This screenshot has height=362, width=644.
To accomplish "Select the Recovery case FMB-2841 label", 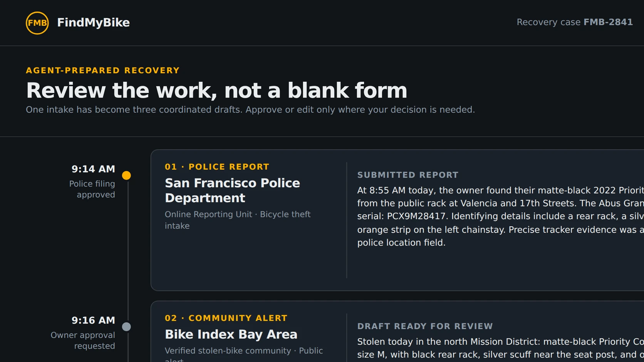I will [x=575, y=22].
